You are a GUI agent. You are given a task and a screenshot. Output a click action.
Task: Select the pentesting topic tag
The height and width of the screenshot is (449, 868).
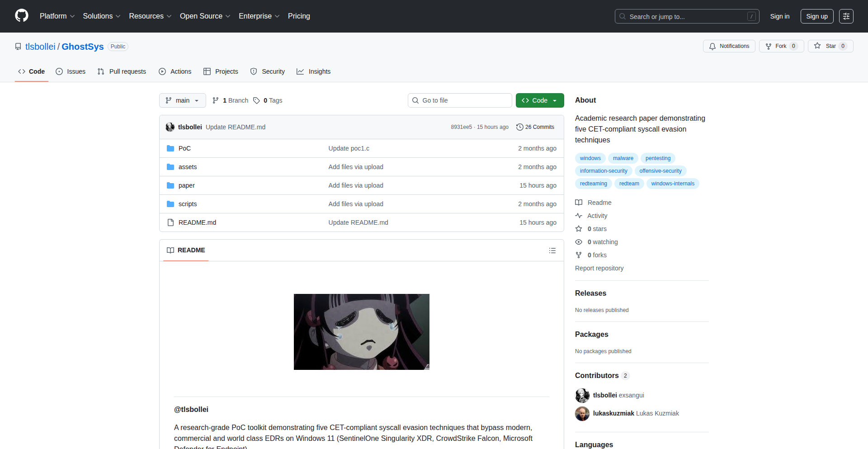[658, 158]
